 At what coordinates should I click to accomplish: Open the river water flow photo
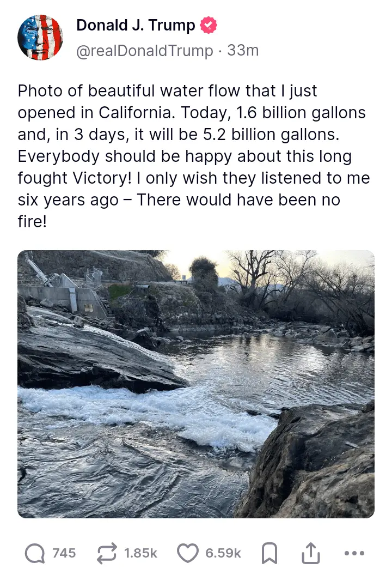196,384
